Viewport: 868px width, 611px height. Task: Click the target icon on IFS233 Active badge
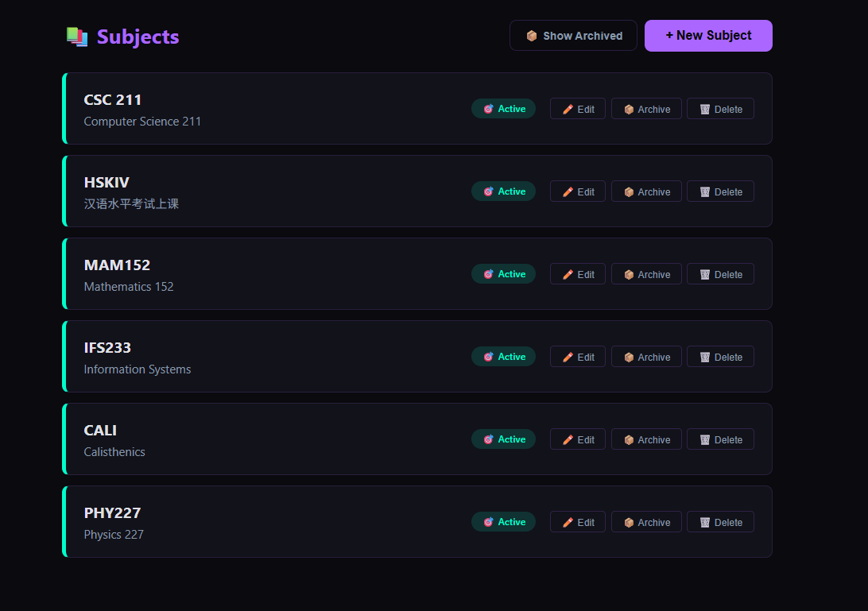click(488, 357)
